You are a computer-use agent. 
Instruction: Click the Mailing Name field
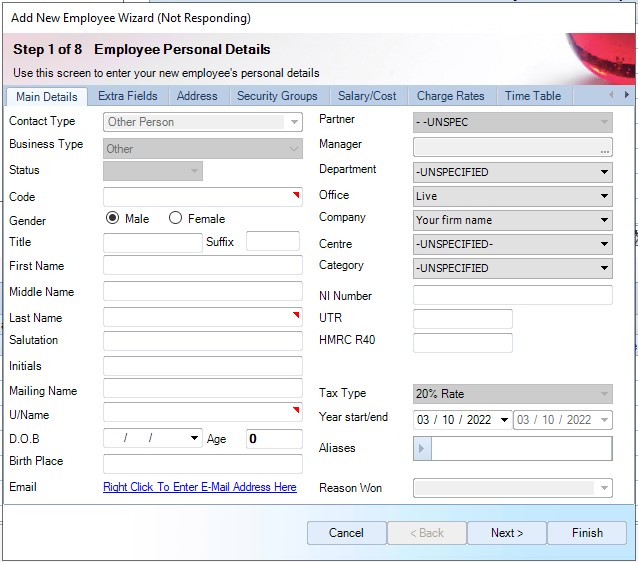[x=203, y=389]
